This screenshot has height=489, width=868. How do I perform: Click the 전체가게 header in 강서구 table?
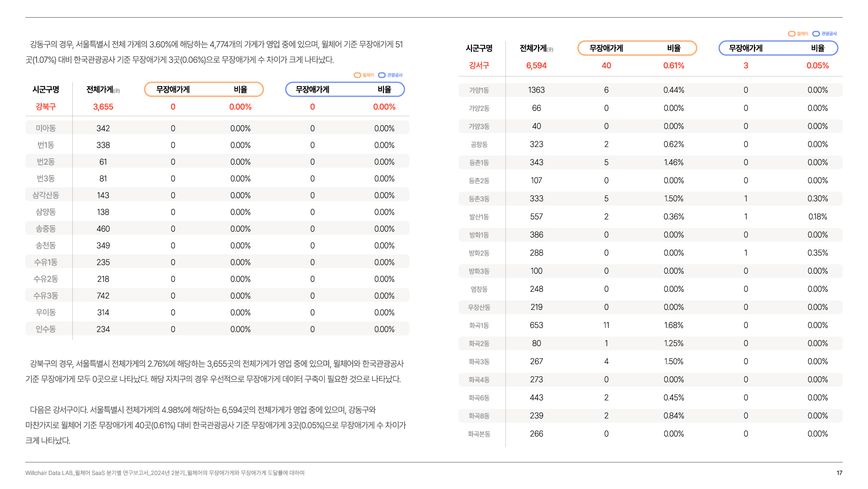point(534,48)
